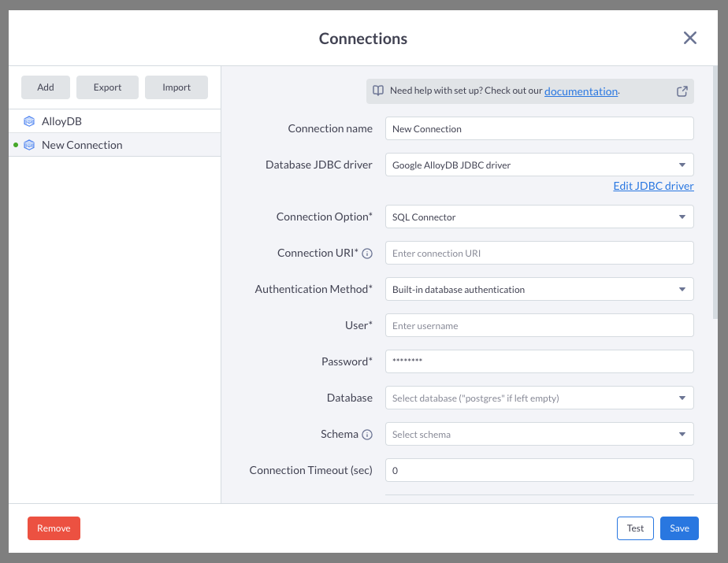Click the Export button
Viewport: 728px width, 563px height.
pos(107,87)
